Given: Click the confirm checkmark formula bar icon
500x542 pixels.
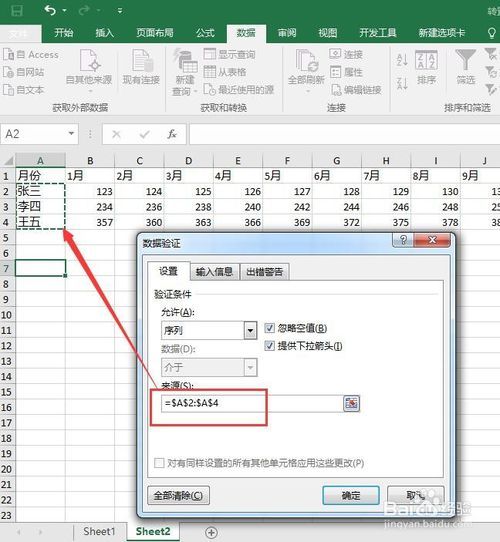Looking at the screenshot, I should tap(145, 134).
